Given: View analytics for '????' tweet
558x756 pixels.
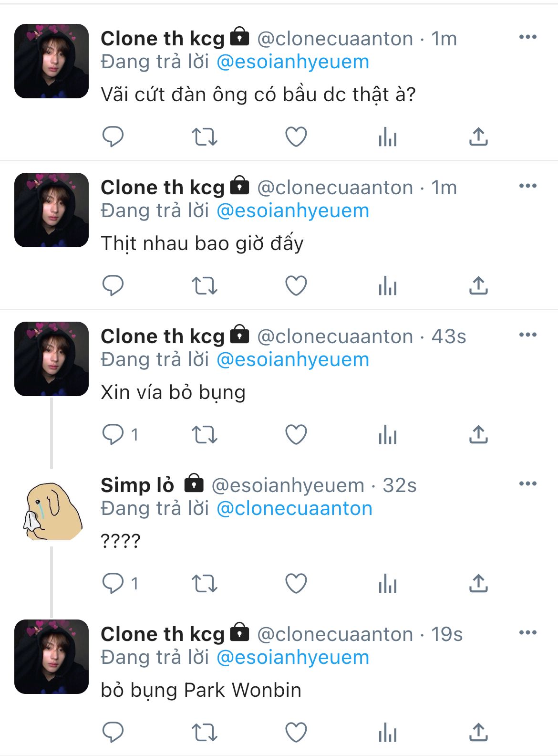Looking at the screenshot, I should point(388,584).
